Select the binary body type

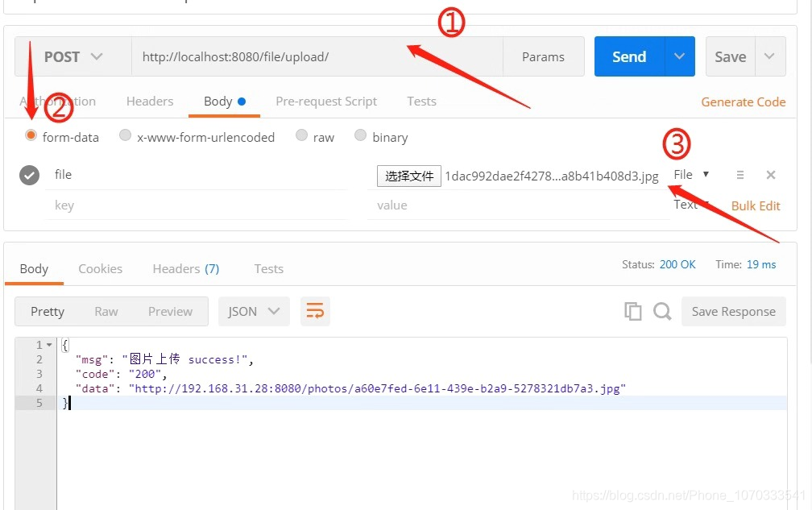360,136
